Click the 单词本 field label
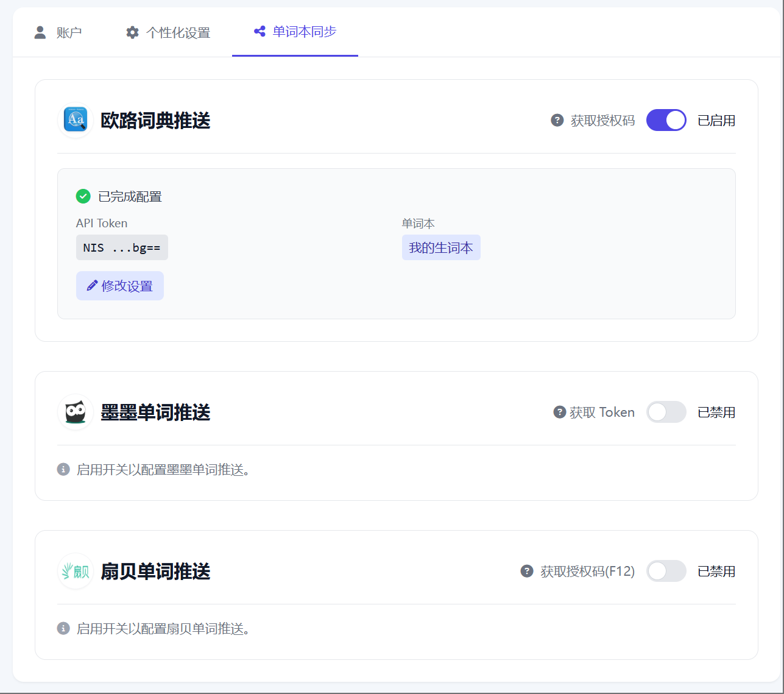The image size is (784, 694). 418,224
